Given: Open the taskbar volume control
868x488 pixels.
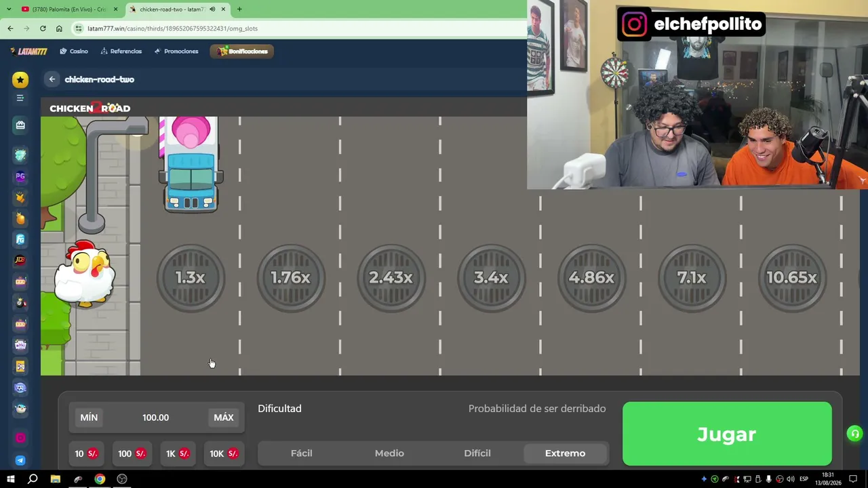Looking at the screenshot, I should (791, 479).
